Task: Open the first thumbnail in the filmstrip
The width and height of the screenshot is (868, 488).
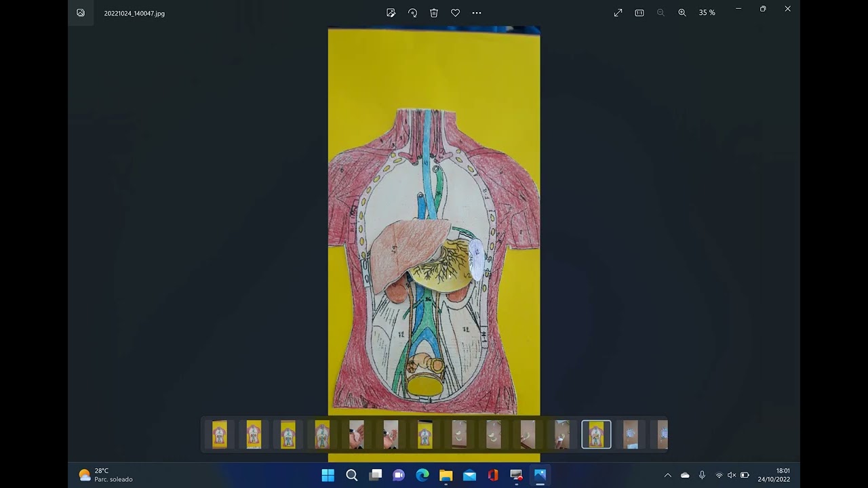Action: pos(219,434)
